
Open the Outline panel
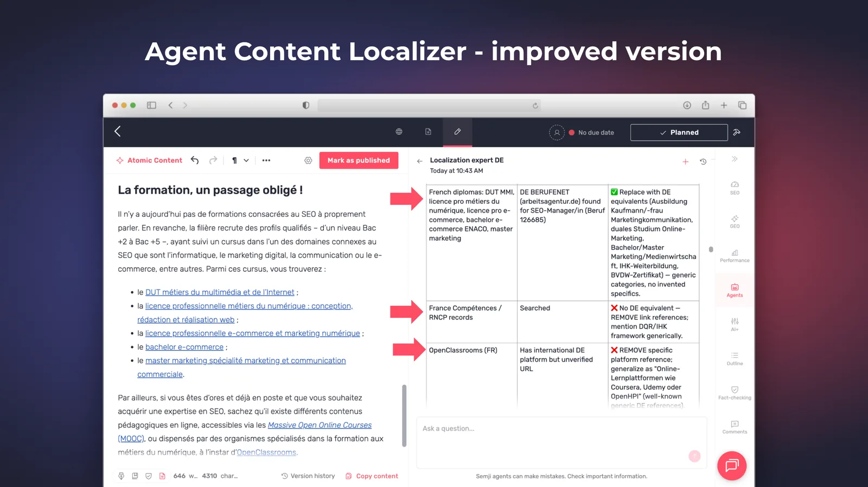point(735,358)
